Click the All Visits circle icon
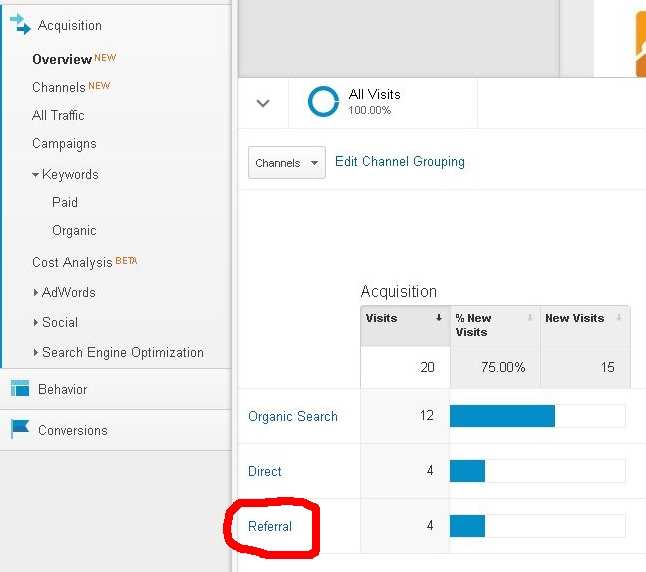Screen dimensions: 646x572 click(323, 101)
